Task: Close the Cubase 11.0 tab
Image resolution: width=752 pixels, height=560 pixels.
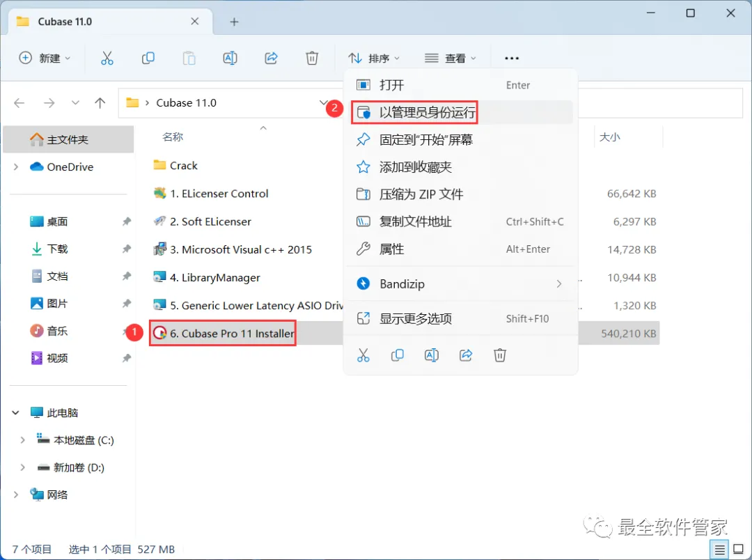Action: (195, 21)
